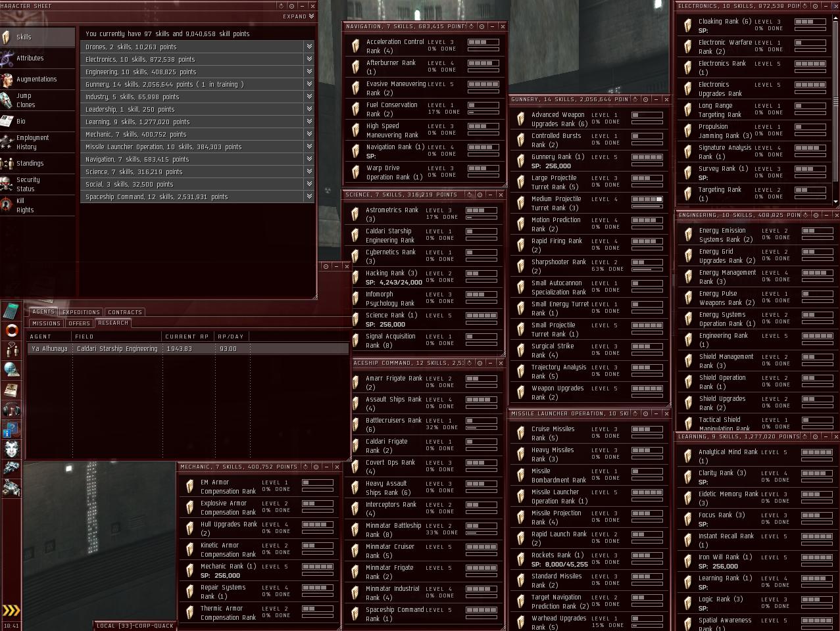The height and width of the screenshot is (631, 840).
Task: Open the Local [33]-Corp-Quack chat tab
Action: (135, 626)
